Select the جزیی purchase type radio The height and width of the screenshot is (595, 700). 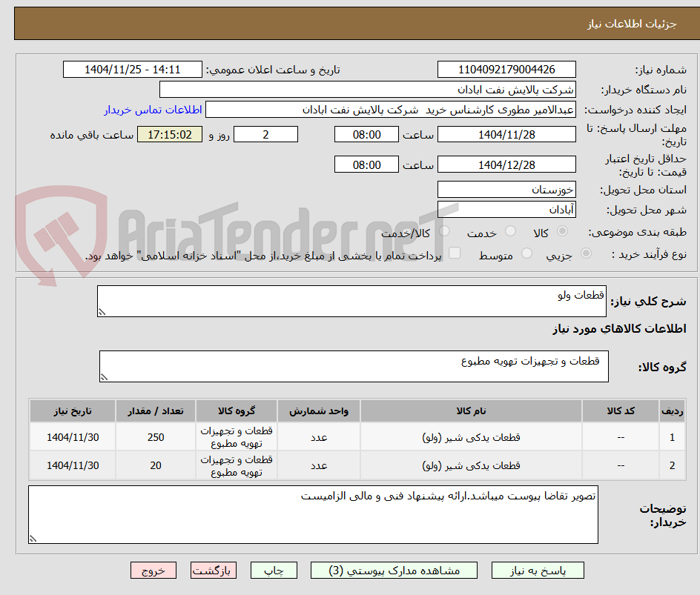(x=586, y=254)
